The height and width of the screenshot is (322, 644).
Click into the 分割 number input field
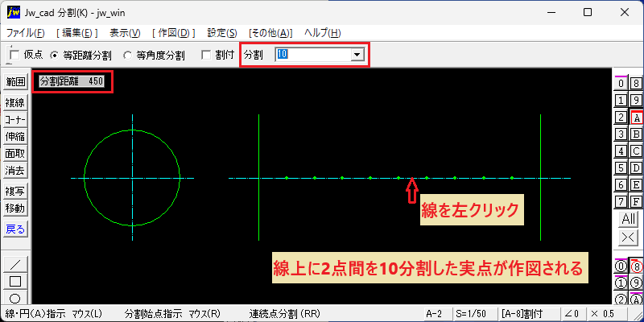[313, 55]
